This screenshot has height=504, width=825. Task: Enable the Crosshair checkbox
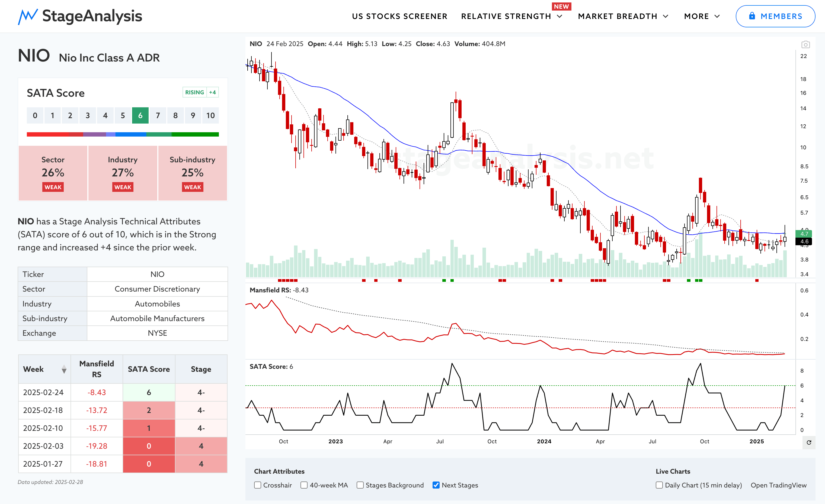coord(257,485)
